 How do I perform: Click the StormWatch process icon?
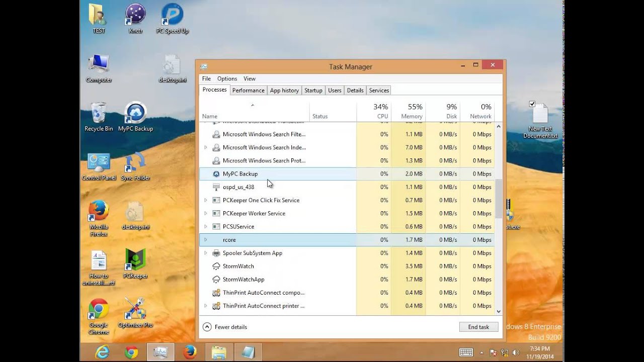216,266
